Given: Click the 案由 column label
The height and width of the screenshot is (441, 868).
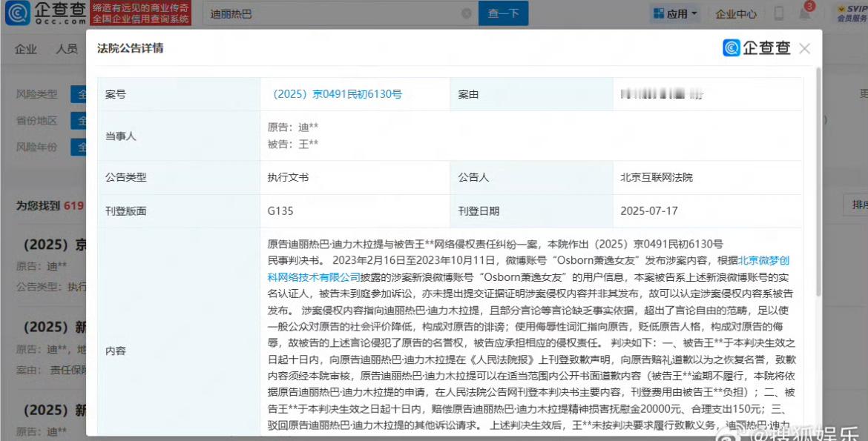Looking at the screenshot, I should (468, 95).
